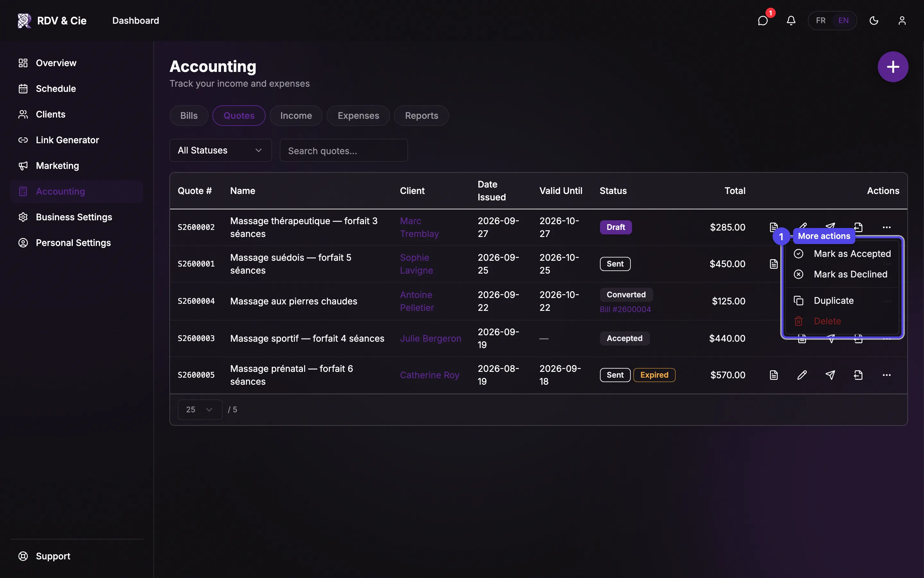The image size is (924, 578).
Task: Open the chat messages icon with badge
Action: click(x=763, y=20)
